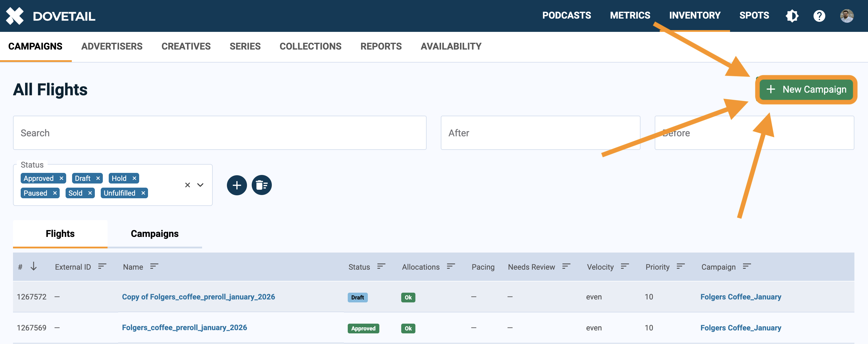Clear all Status selections with X
Screen dimensions: 868x344
(x=188, y=185)
